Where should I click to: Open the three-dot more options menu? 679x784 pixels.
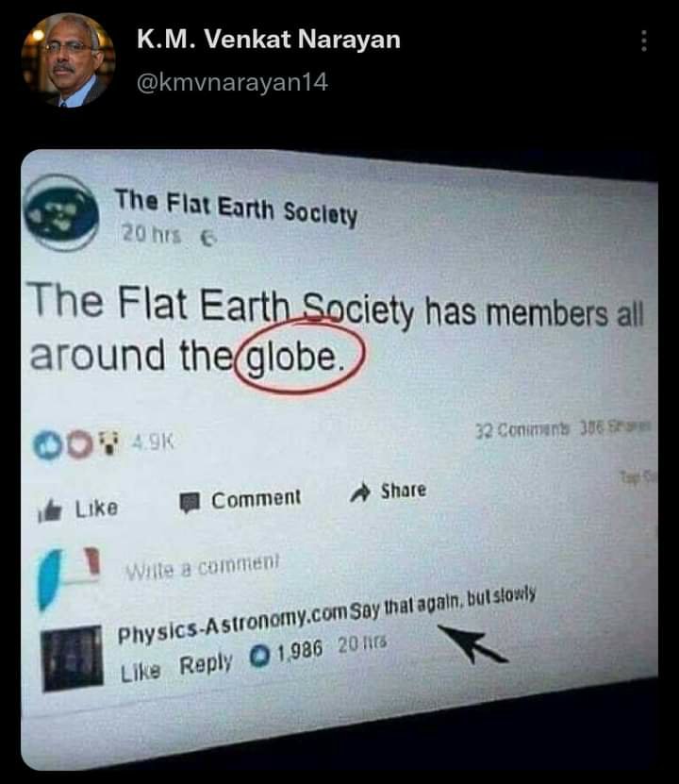pos(644,41)
